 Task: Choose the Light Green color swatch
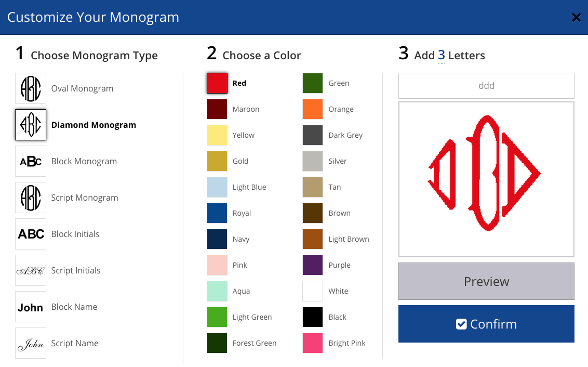(x=217, y=317)
